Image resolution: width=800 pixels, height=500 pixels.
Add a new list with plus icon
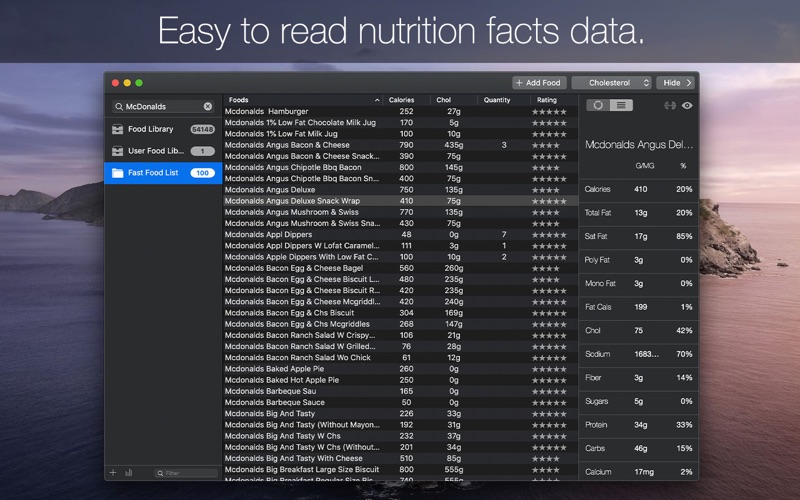coord(113,472)
